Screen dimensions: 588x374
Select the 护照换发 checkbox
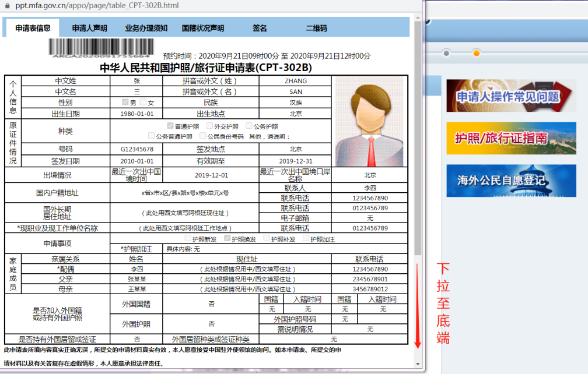tap(228, 238)
